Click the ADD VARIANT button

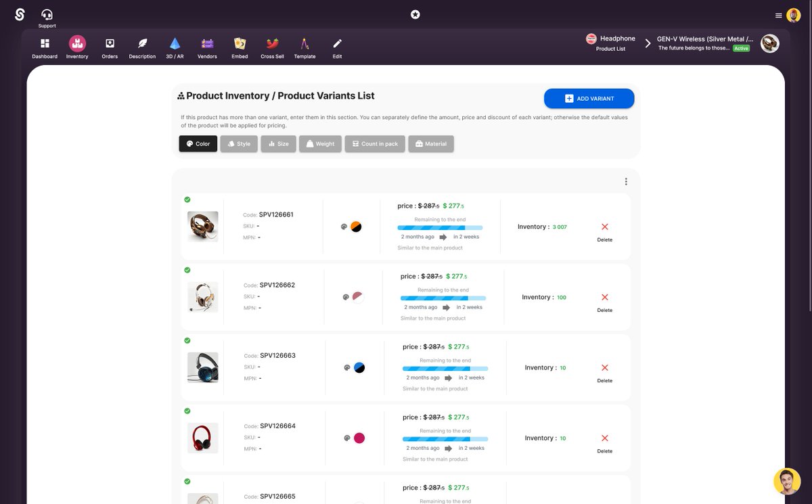[x=589, y=99]
